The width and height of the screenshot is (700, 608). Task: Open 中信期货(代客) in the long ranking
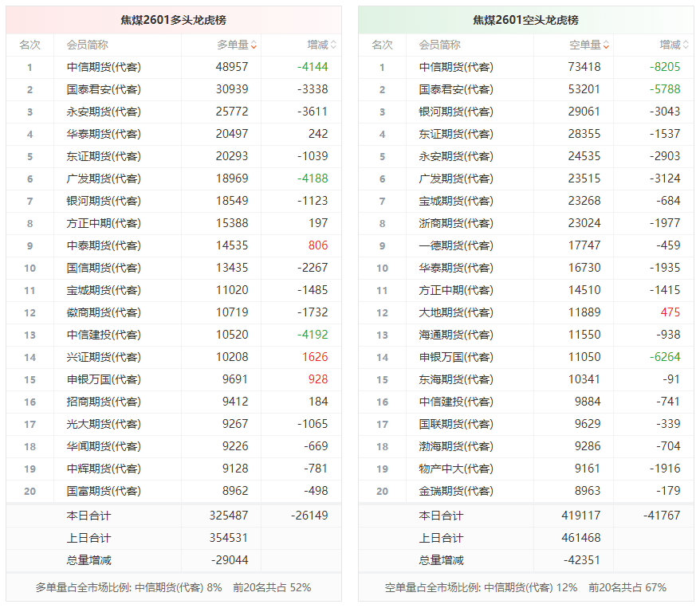pos(104,68)
